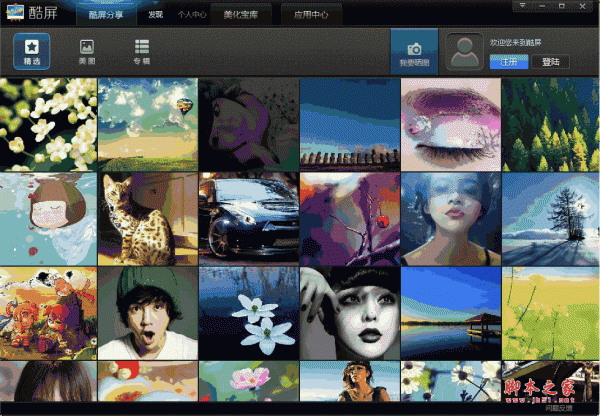
Task: Click the blue 注册 button
Action: pos(509,62)
